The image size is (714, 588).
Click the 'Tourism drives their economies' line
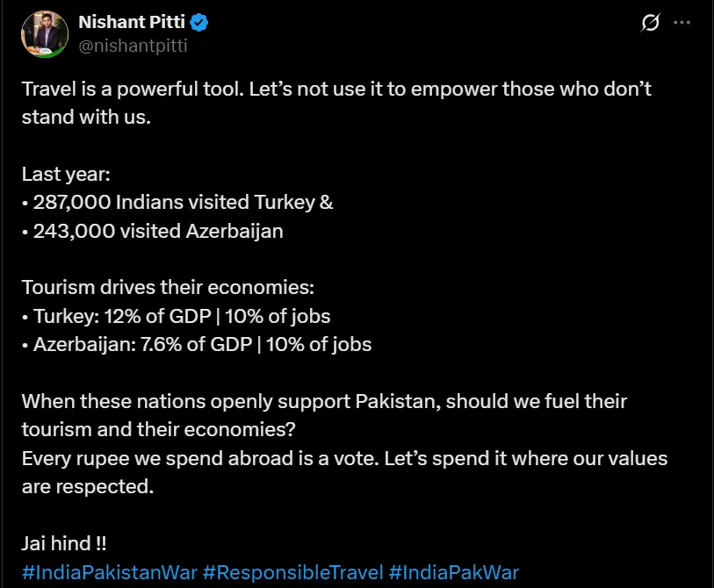point(168,287)
